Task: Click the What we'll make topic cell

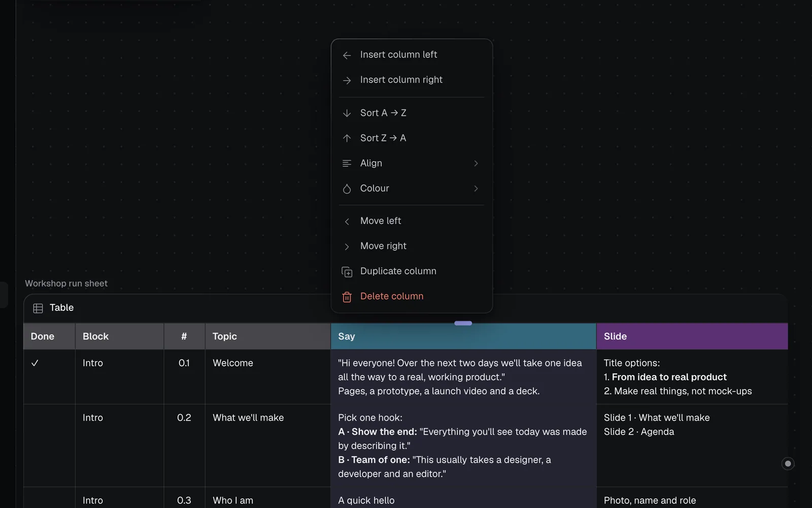Action: tap(268, 446)
